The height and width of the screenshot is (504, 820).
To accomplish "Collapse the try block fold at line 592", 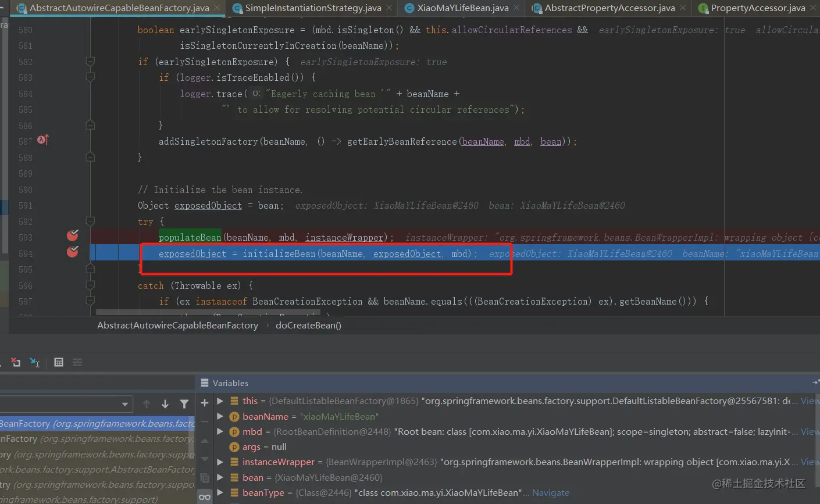I will click(x=90, y=221).
